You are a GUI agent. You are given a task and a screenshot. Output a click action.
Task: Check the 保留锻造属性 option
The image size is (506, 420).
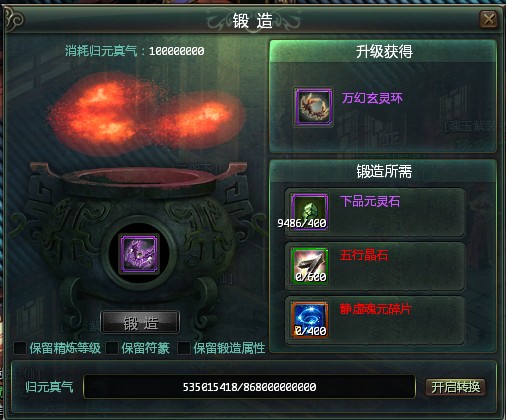(184, 348)
